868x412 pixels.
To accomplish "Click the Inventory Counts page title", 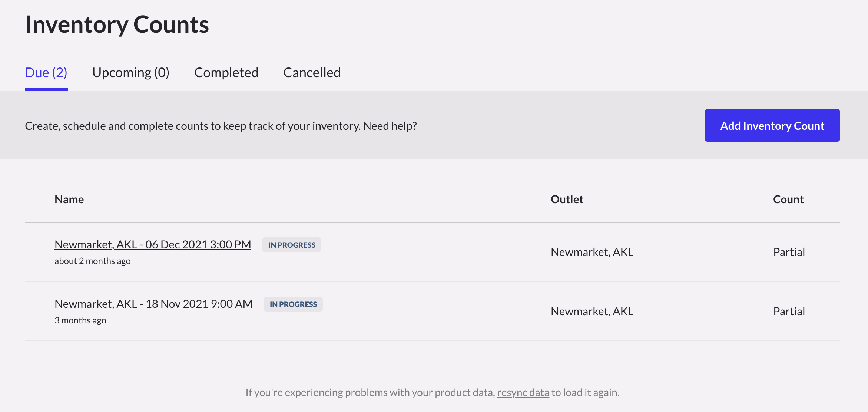I will coord(117,24).
